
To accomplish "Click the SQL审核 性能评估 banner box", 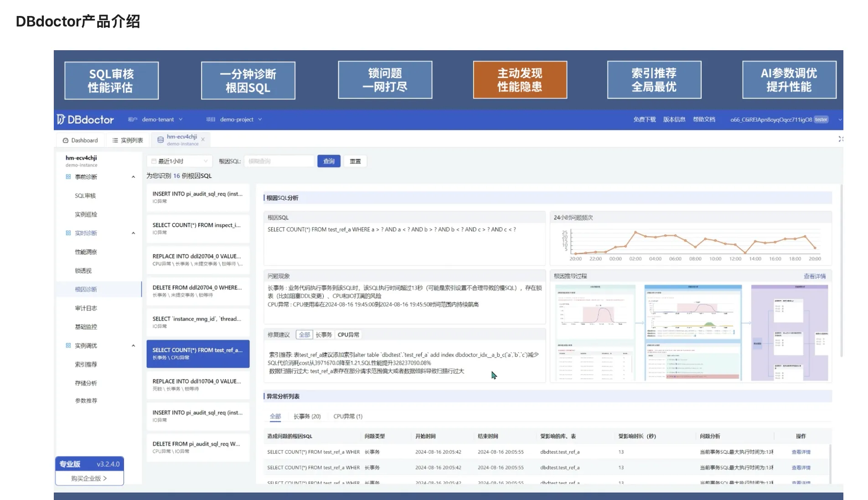I will (x=112, y=81).
